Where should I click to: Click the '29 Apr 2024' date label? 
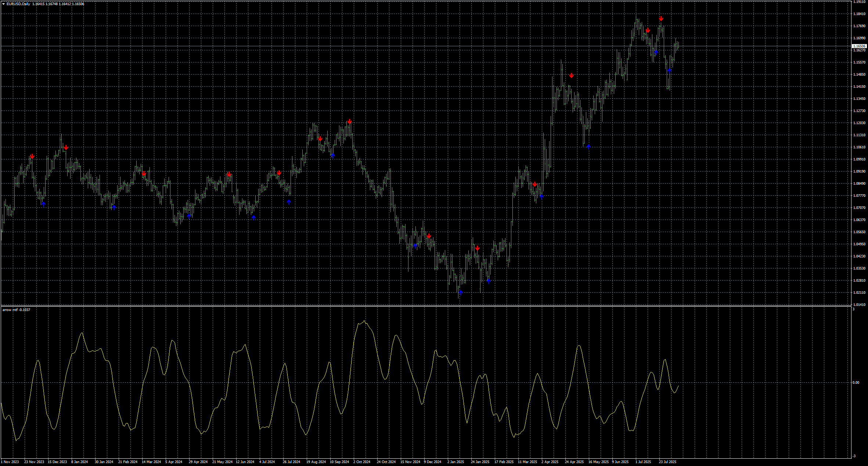tap(198, 462)
